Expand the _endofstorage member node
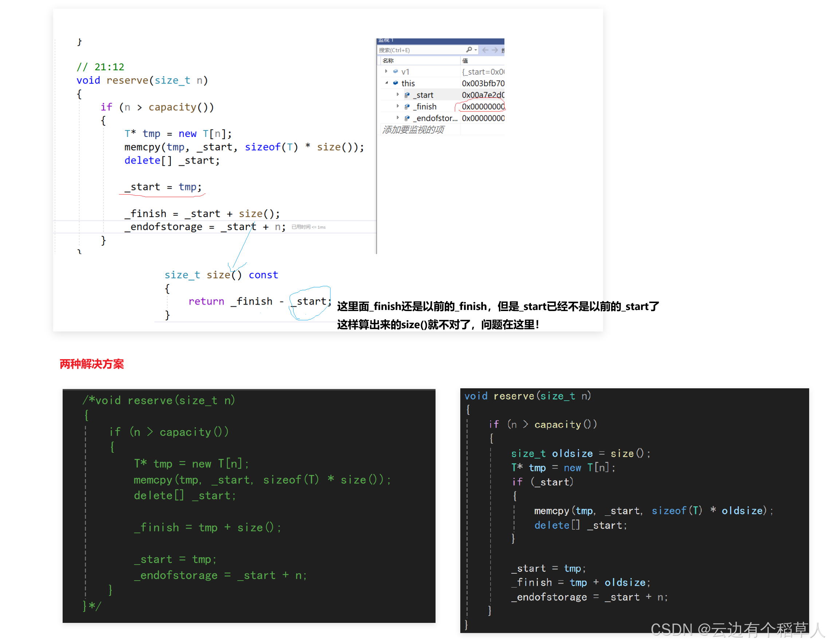This screenshot has height=644, width=827. pos(398,118)
